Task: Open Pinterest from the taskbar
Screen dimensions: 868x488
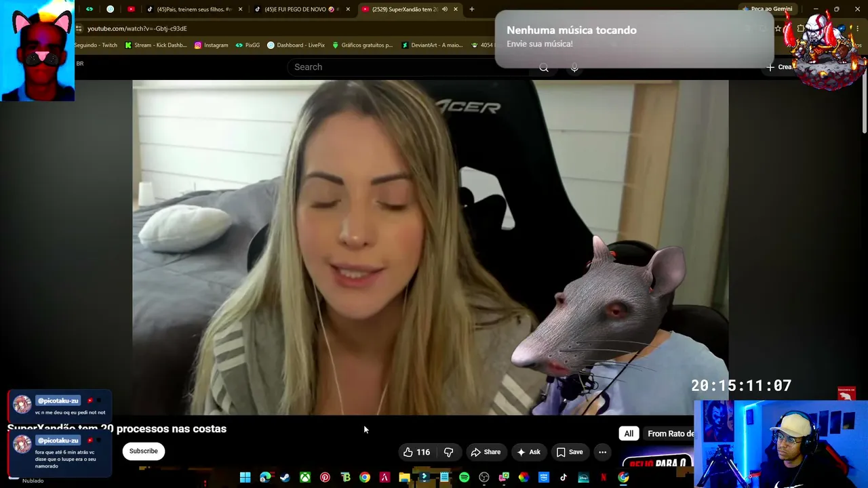Action: pyautogui.click(x=325, y=478)
